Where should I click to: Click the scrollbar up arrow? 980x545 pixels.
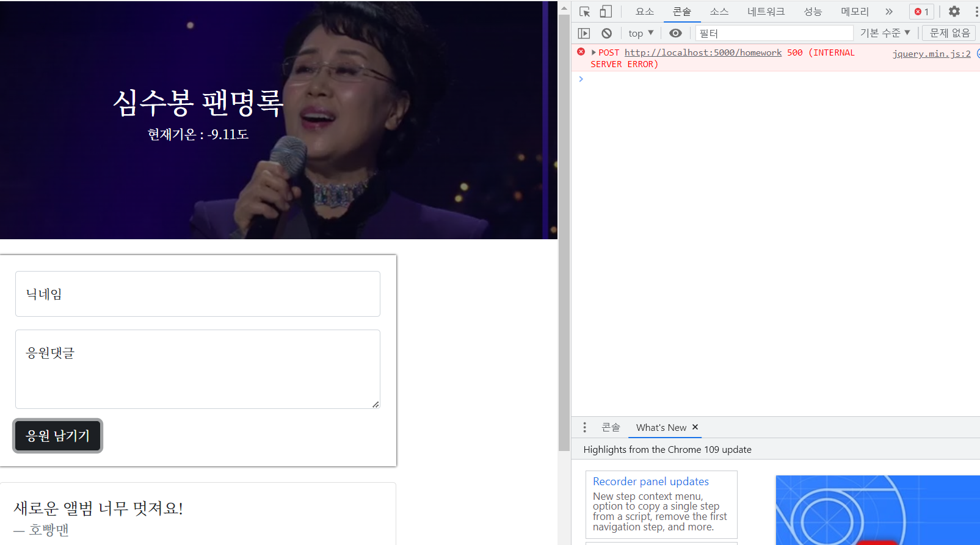564,8
